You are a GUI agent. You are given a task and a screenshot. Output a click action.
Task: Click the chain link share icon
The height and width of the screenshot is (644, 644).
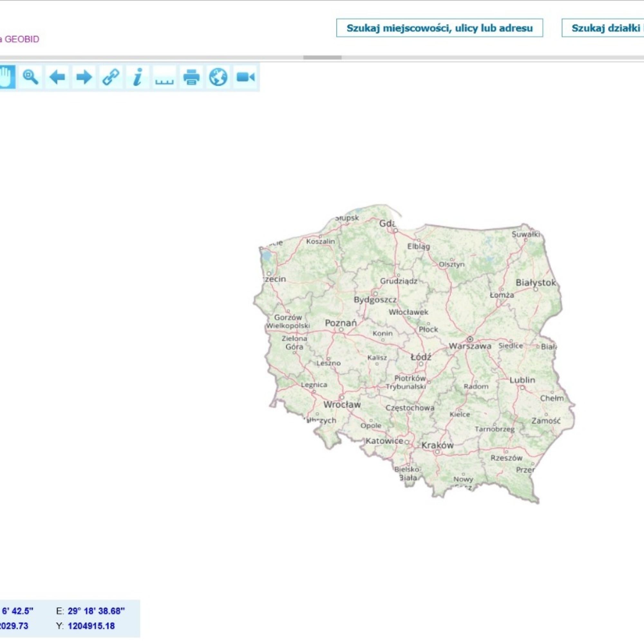[x=111, y=77]
